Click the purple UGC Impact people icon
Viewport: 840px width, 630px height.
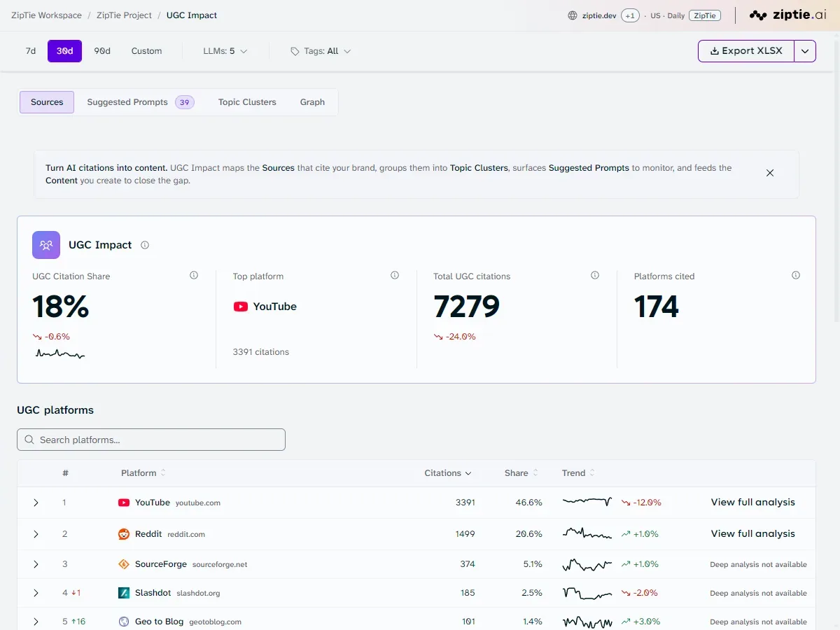tap(46, 245)
